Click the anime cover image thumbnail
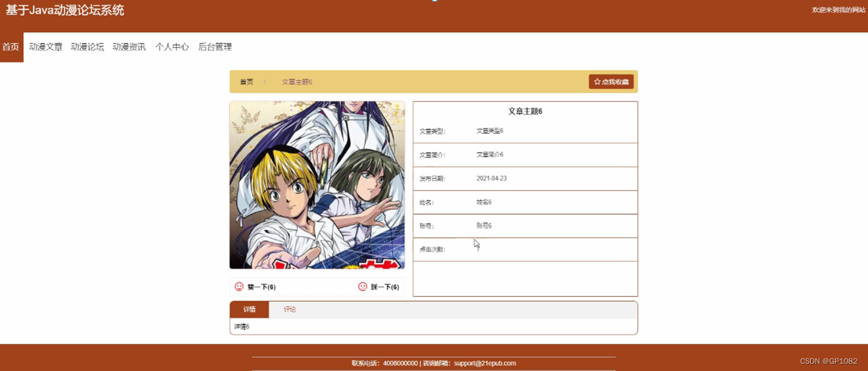Image resolution: width=868 pixels, height=371 pixels. pos(317,185)
